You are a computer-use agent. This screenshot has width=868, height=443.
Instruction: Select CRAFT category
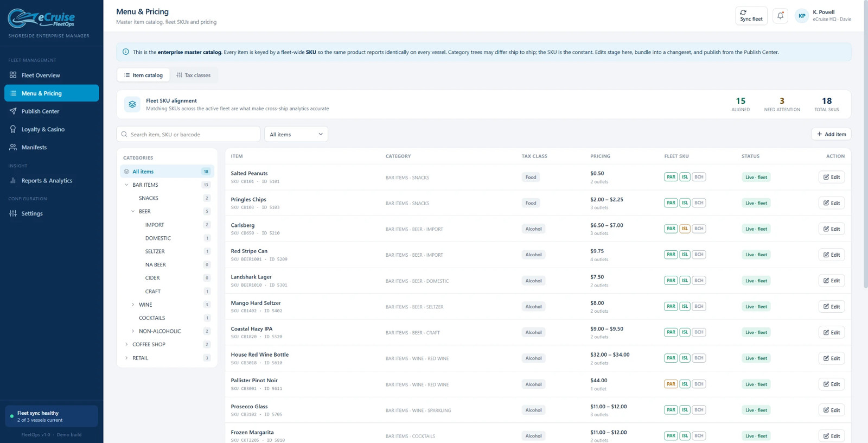tap(167, 292)
